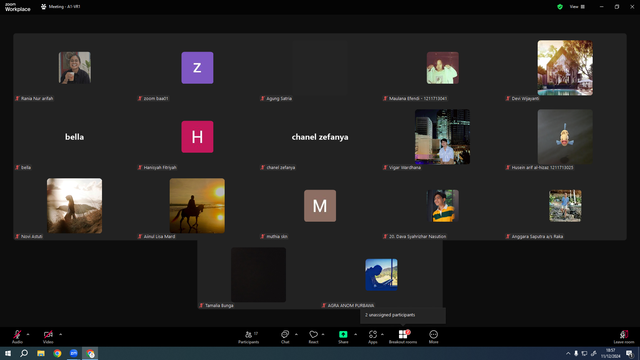This screenshot has width=640, height=360.
Task: Select Husein arif al-Nizaz's tile
Action: [565, 137]
